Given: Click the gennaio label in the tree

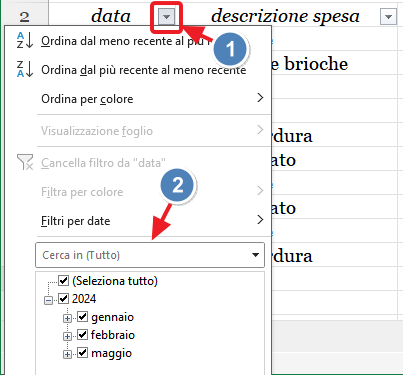Looking at the screenshot, I should (112, 317).
